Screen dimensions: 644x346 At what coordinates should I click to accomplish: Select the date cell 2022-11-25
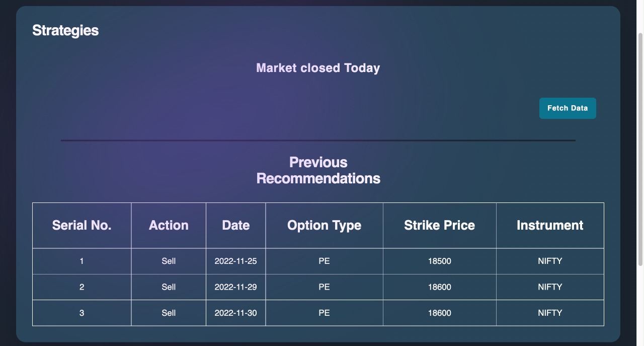tap(235, 261)
